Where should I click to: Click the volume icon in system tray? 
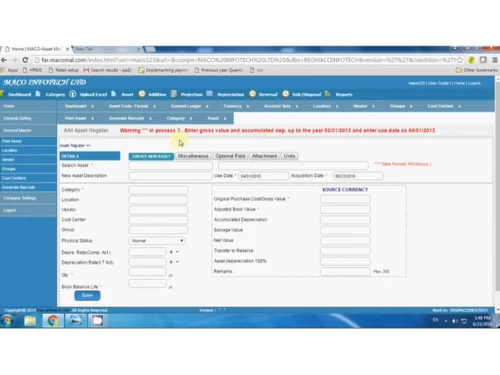pos(455,321)
